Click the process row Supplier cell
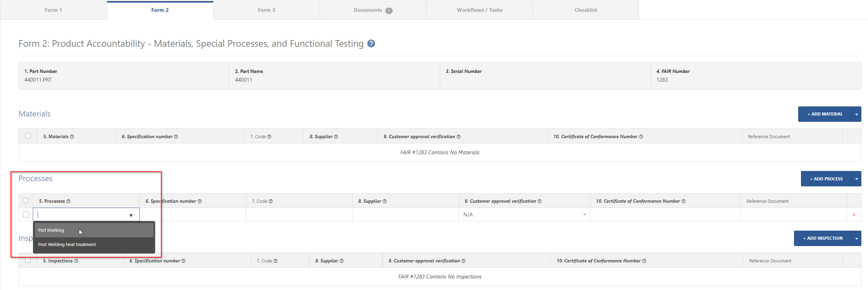Image resolution: width=868 pixels, height=290 pixels. pyautogui.click(x=405, y=215)
